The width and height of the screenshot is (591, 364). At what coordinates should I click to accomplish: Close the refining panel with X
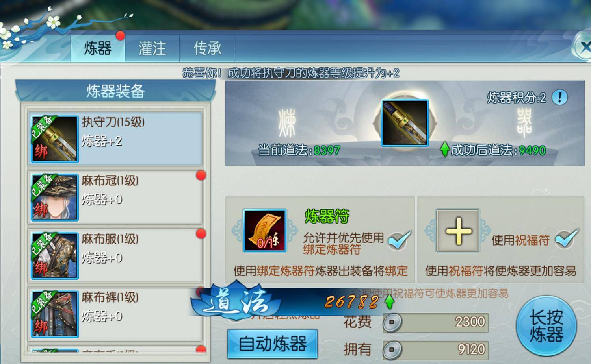click(584, 47)
